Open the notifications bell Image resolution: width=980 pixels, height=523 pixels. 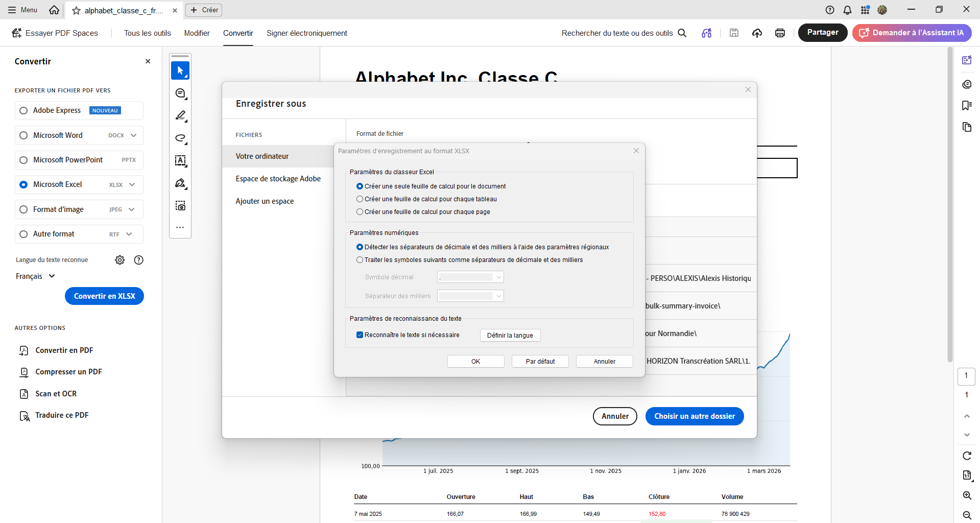pyautogui.click(x=847, y=10)
